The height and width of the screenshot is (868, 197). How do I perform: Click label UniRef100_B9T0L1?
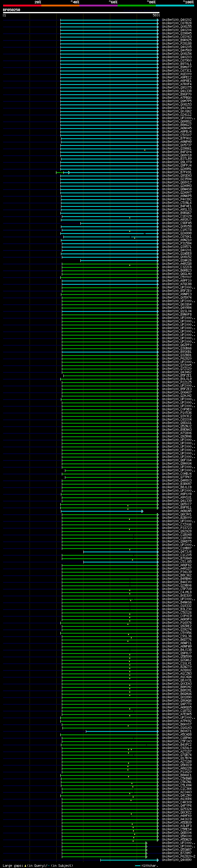click(x=176, y=64)
